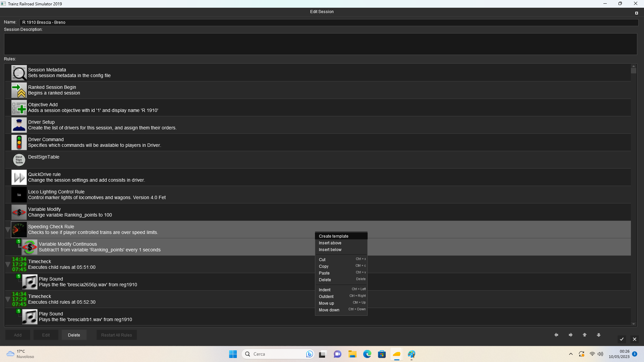
Task: Choose Indent in context menu
Action: (341, 290)
